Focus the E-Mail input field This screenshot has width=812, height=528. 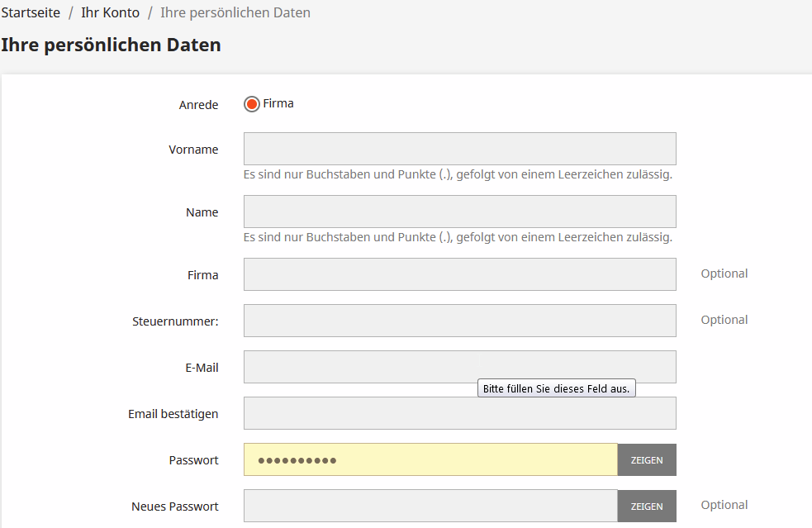pyautogui.click(x=459, y=367)
